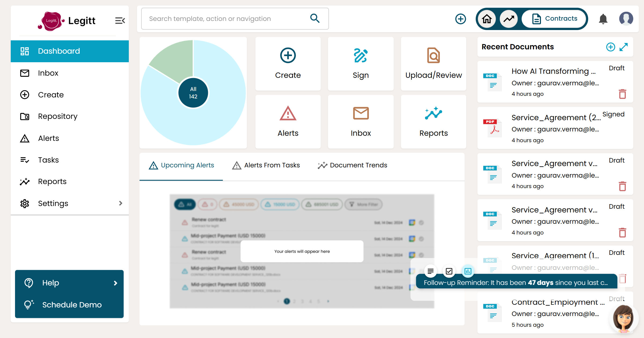Screen dimensions: 644x338
Task: Open Inbox in the sidebar
Action: (70, 73)
